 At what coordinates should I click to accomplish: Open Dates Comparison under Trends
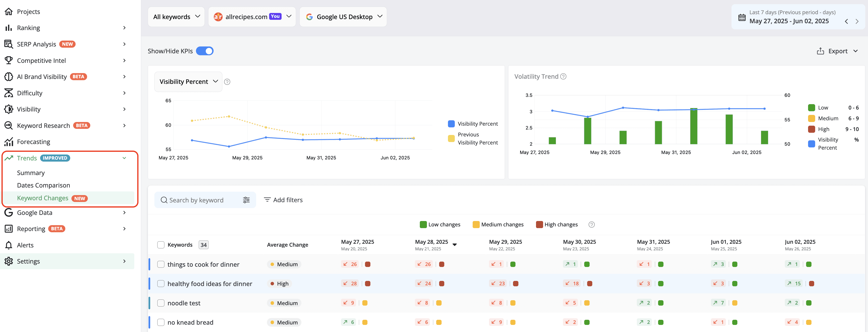coord(44,185)
